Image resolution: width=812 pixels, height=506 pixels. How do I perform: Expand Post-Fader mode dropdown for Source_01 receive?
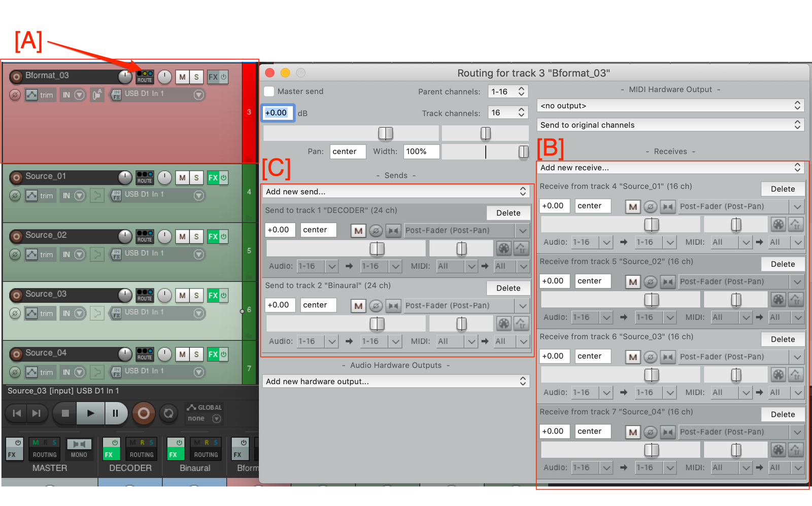(x=797, y=207)
